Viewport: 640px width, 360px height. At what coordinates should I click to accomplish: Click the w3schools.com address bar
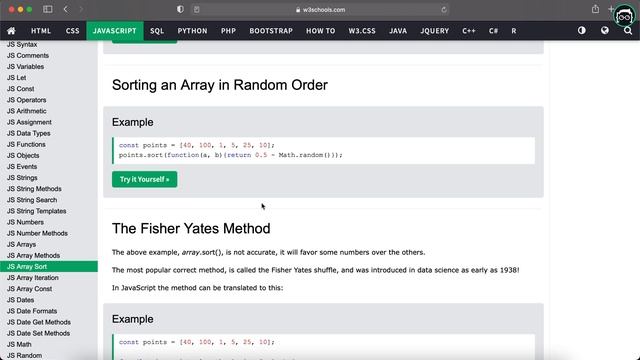click(320, 9)
